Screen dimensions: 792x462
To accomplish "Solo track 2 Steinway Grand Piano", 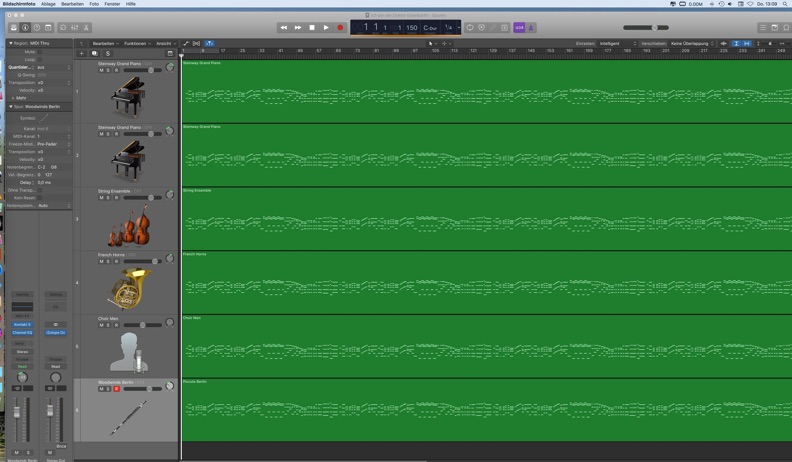I will [108, 134].
